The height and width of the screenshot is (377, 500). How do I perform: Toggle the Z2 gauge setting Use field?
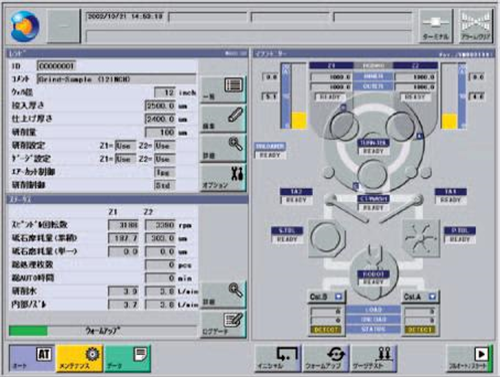point(165,159)
